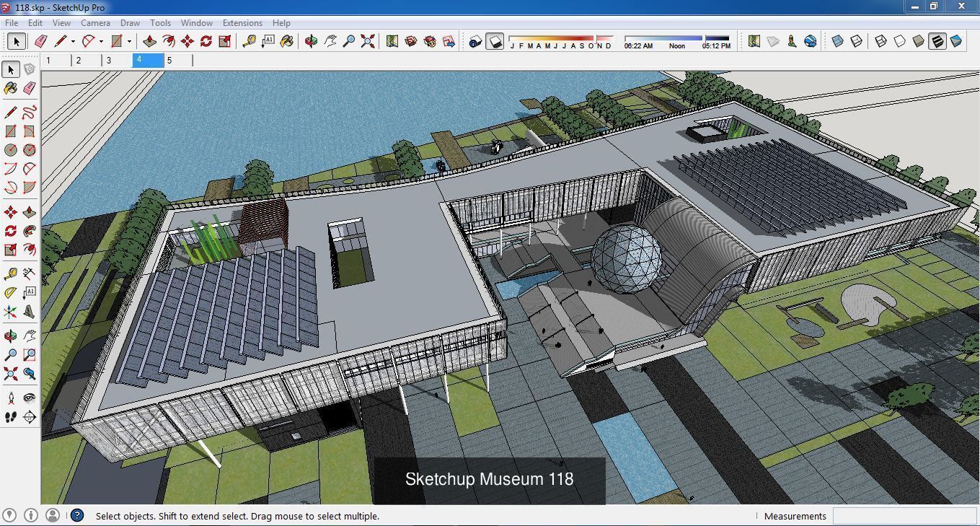Open Shadow Settings dialog icon

(475, 41)
